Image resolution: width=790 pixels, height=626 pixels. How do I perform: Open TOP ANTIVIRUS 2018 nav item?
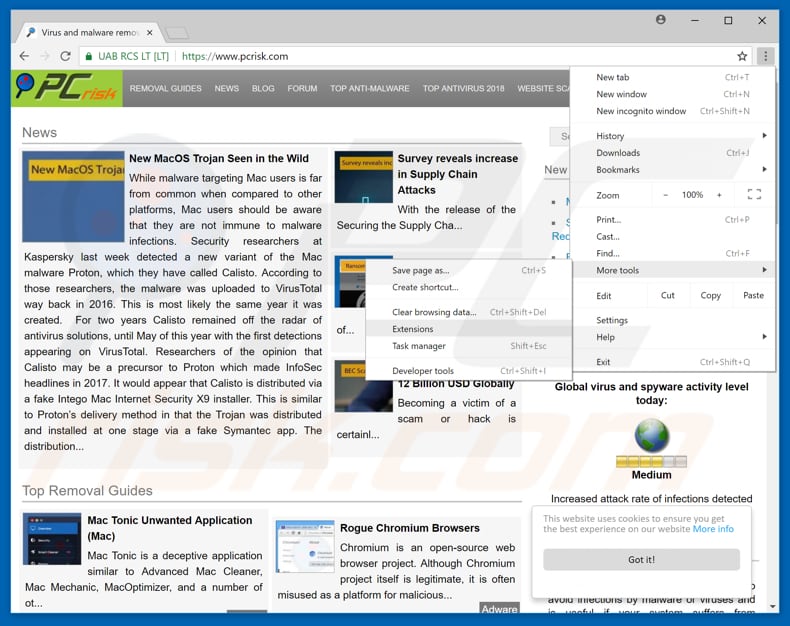(463, 88)
